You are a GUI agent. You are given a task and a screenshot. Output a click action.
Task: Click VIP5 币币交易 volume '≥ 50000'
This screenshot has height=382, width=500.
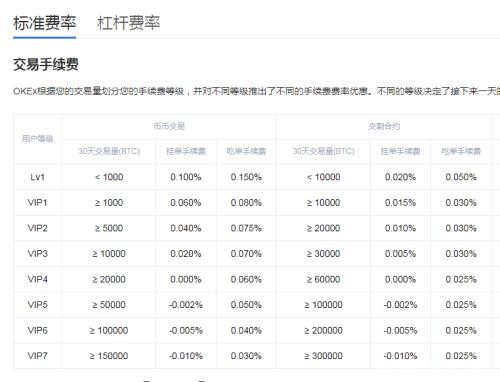point(109,305)
